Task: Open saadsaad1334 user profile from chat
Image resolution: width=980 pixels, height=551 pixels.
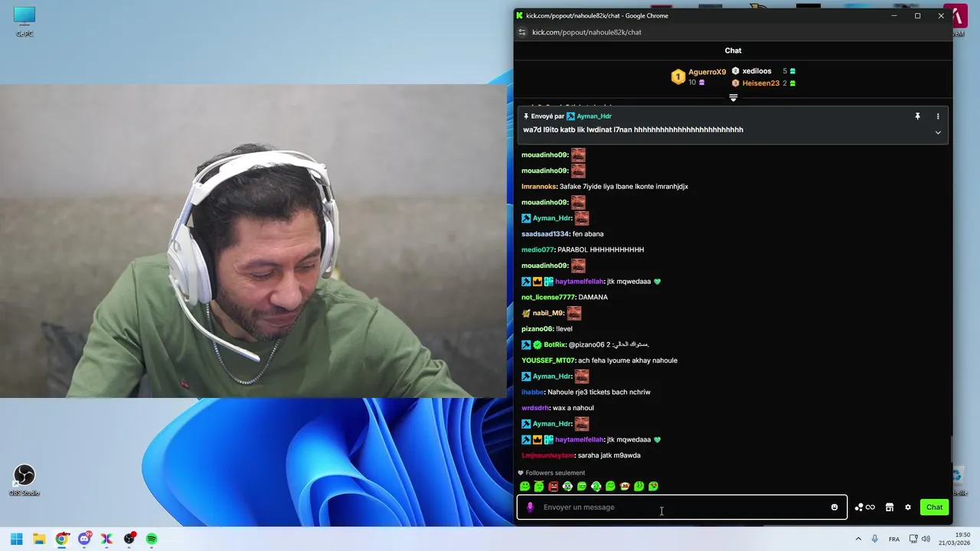Action: [x=545, y=234]
